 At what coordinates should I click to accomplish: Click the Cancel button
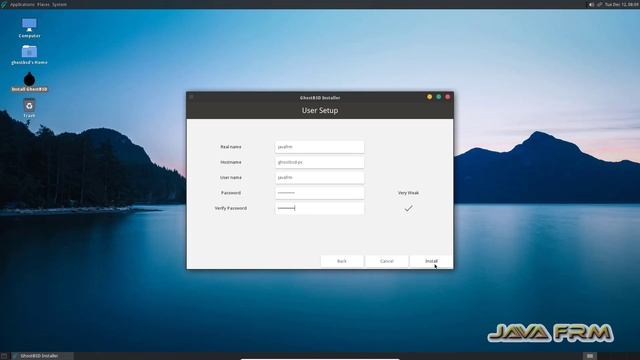[x=387, y=261]
